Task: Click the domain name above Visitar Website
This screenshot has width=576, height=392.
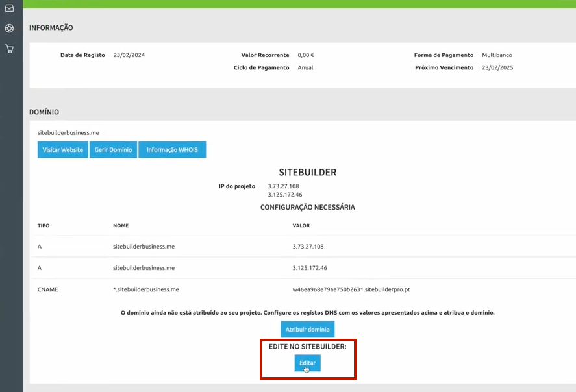Action: coord(68,132)
